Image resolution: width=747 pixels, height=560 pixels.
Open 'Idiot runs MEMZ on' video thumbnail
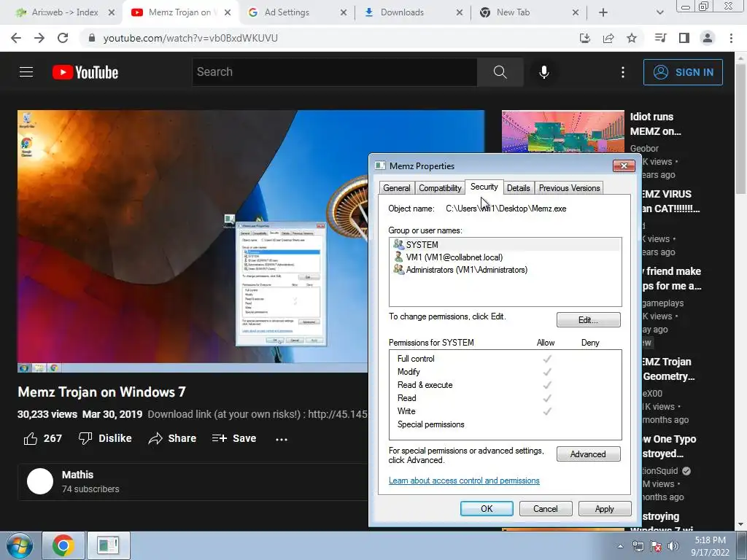(562, 131)
